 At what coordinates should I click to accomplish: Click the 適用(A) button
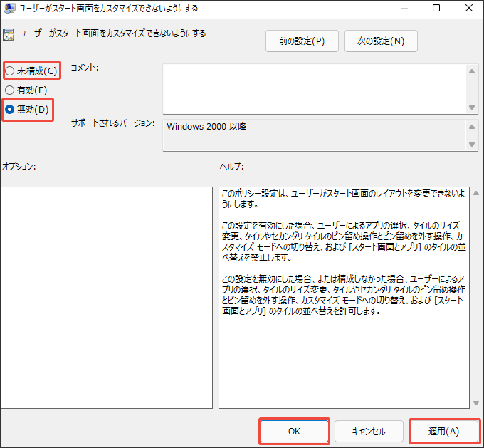point(444,431)
